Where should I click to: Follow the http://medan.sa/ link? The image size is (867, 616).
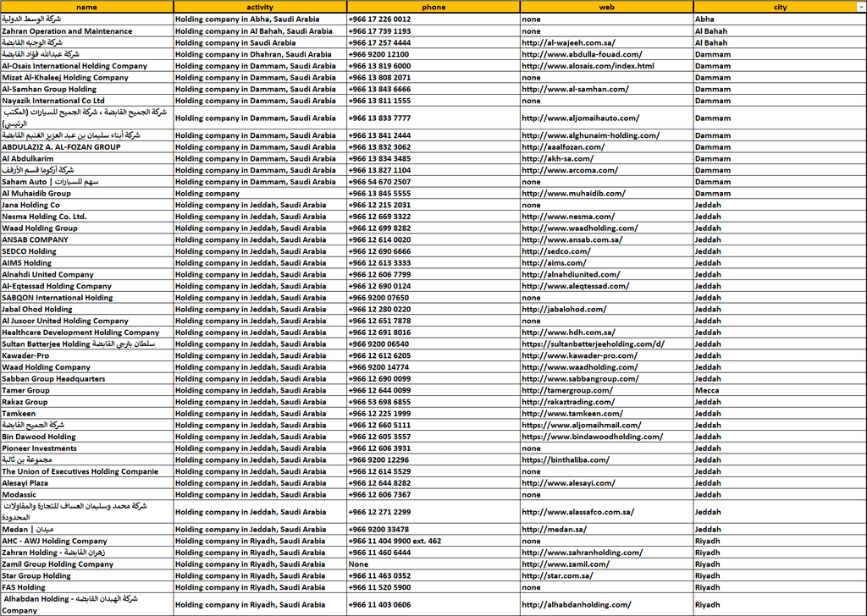(x=554, y=529)
